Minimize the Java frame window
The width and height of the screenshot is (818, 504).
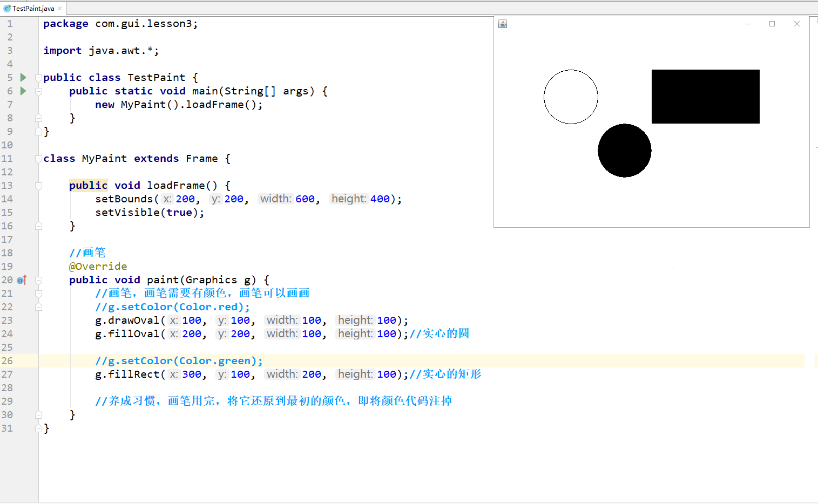[x=748, y=24]
